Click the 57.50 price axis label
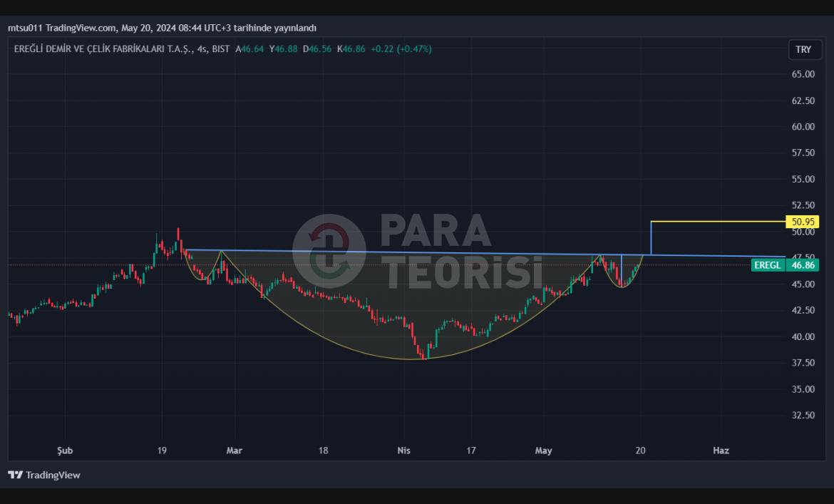Screen dimensions: 834x504 coord(803,153)
